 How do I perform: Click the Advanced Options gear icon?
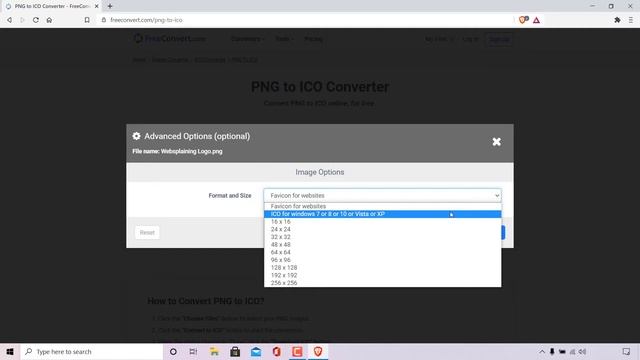coord(136,136)
